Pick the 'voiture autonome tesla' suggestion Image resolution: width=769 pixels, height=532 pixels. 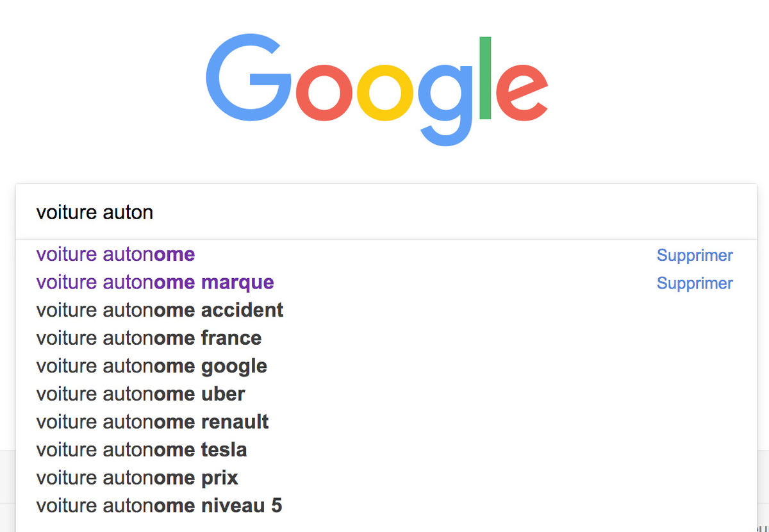click(142, 450)
